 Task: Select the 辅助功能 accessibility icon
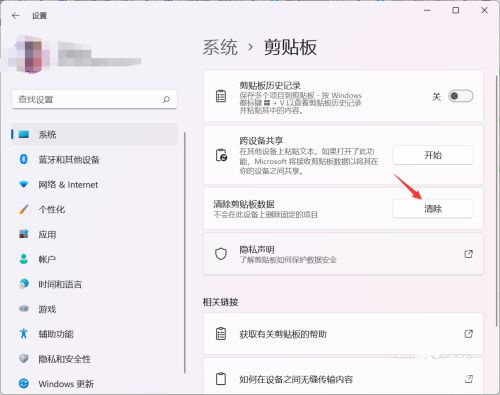(24, 333)
